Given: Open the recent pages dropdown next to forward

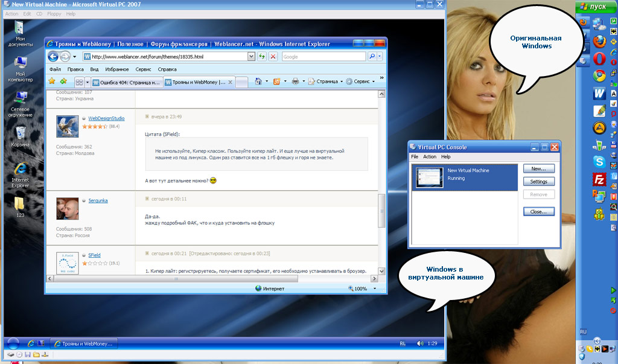Looking at the screenshot, I should coord(74,56).
